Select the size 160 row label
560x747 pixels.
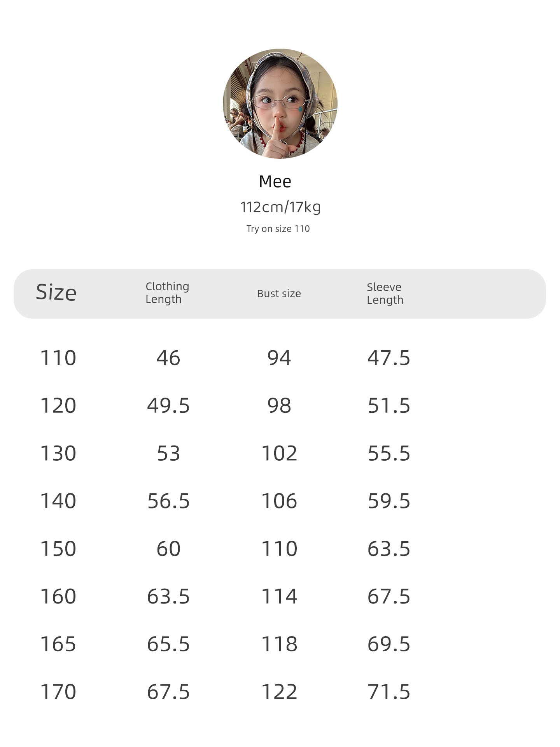58,596
